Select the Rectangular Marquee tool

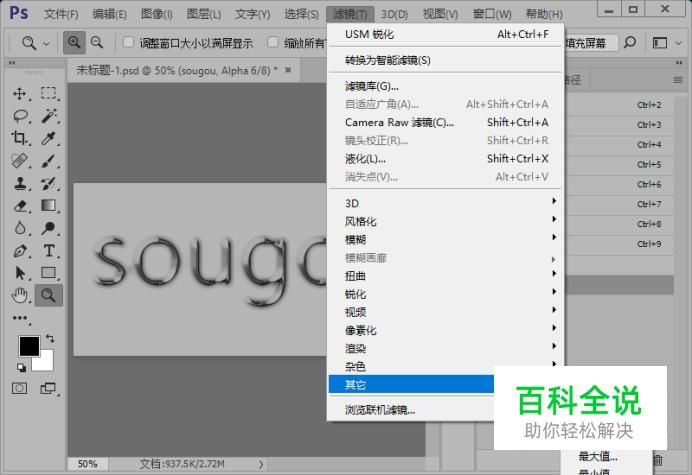tap(49, 94)
